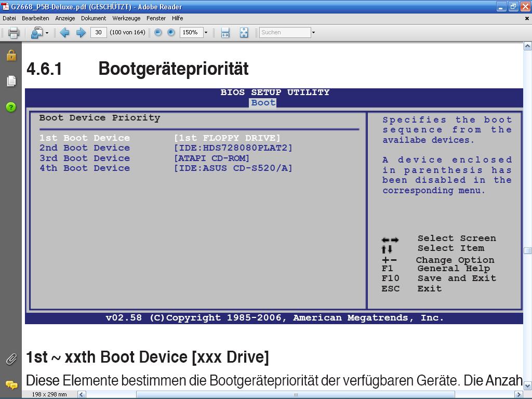This screenshot has width=532, height=399.
Task: Click the fit page icon
Action: pos(244,33)
